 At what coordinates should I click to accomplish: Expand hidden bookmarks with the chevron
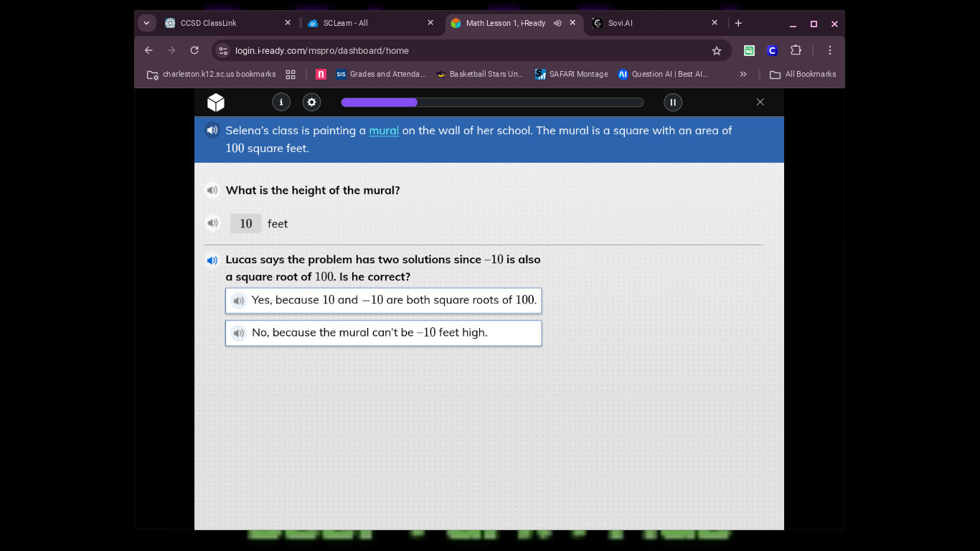[x=743, y=74]
